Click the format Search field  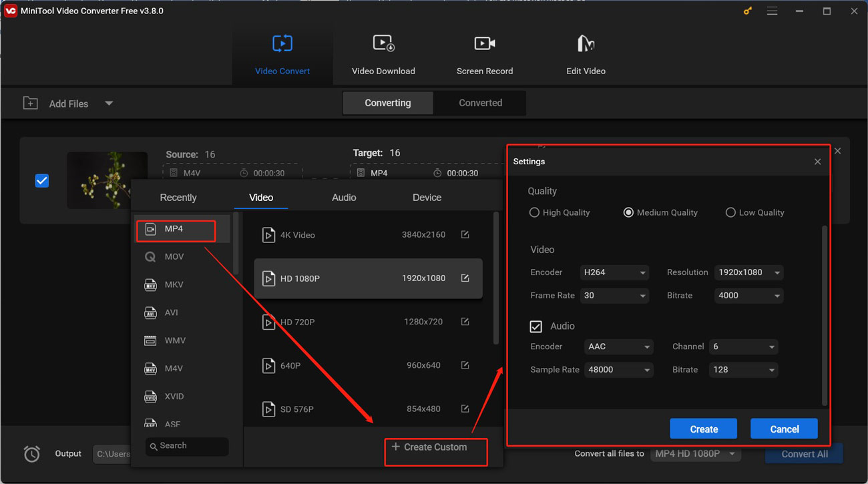(187, 446)
